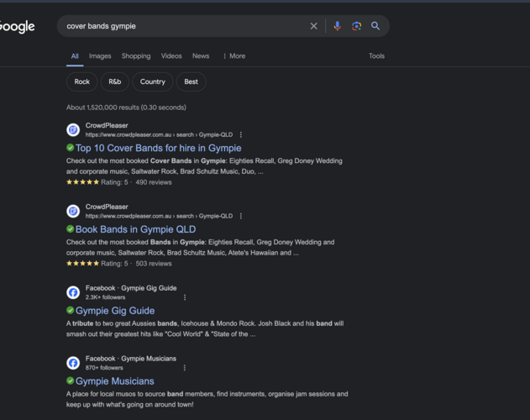This screenshot has width=530, height=420.
Task: Open three-dot menu for Book Bands result
Action: point(241,216)
